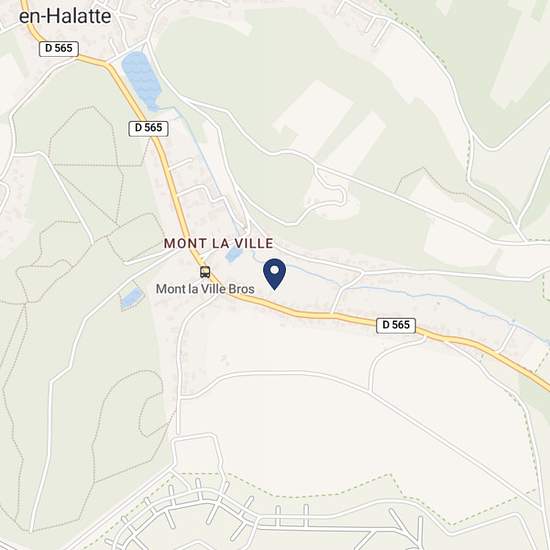This screenshot has width=550, height=550.
Task: Select the small pond southwest of the bus stop
Action: coord(132,298)
